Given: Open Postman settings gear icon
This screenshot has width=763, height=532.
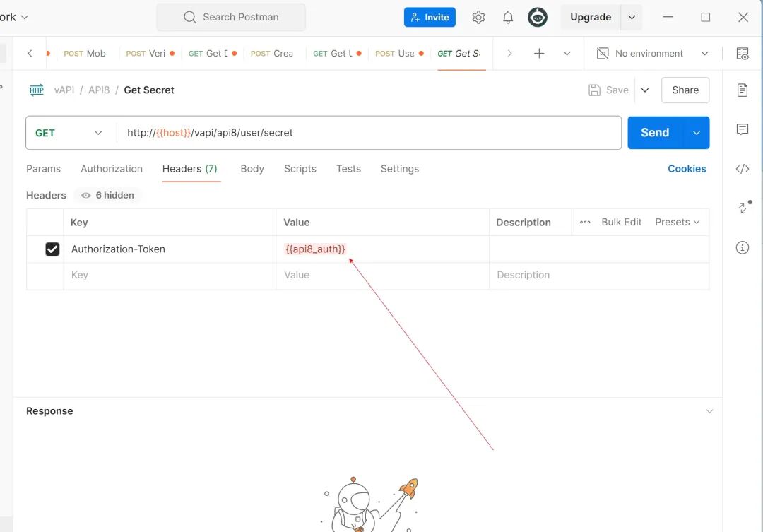Looking at the screenshot, I should point(478,16).
